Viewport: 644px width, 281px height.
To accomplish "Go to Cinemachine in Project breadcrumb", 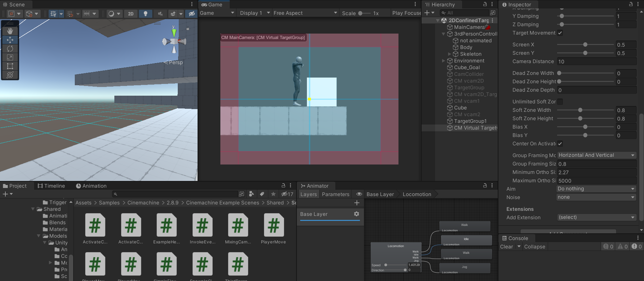I will 143,203.
